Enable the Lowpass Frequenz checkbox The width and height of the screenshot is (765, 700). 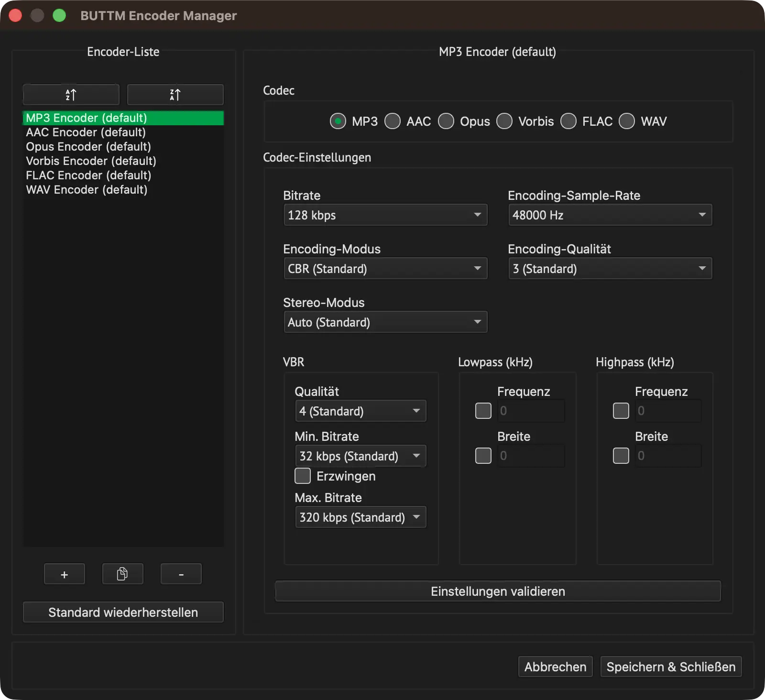(483, 411)
